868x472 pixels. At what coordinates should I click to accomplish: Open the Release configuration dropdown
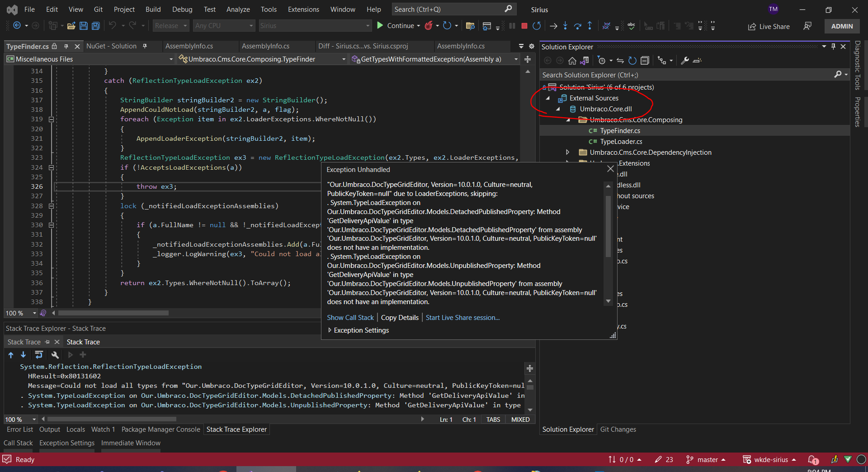point(170,26)
